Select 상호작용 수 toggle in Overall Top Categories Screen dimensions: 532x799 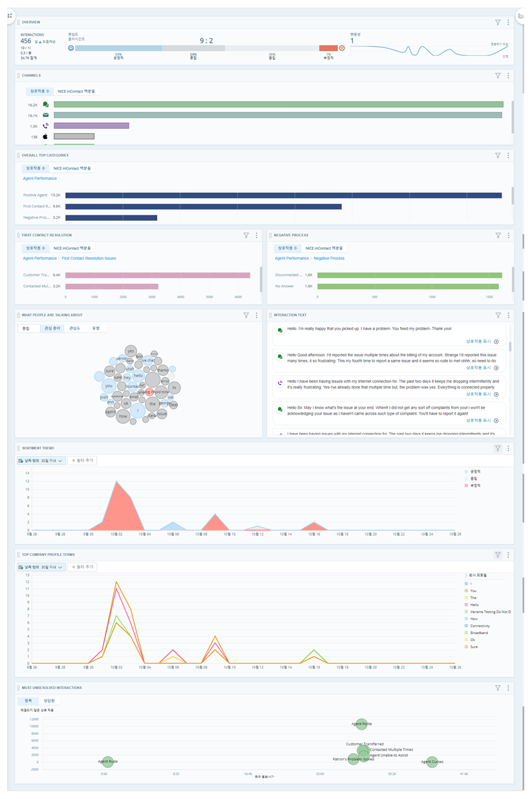click(x=34, y=168)
